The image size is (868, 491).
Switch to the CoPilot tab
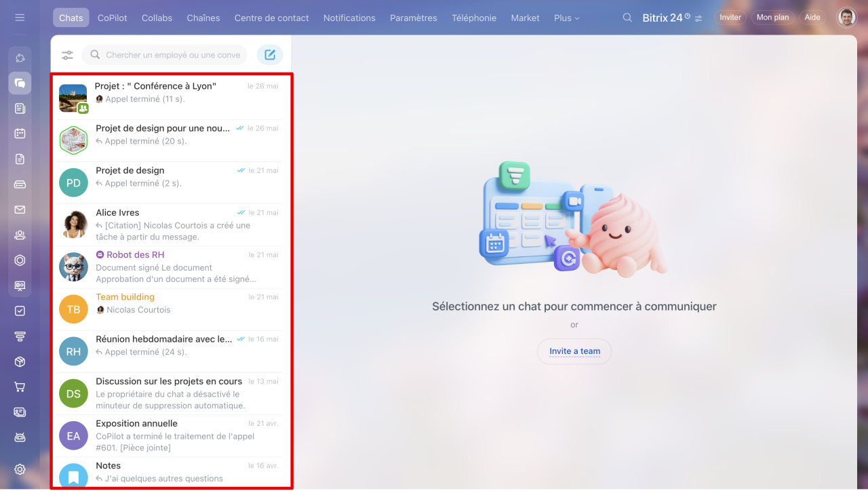[113, 18]
